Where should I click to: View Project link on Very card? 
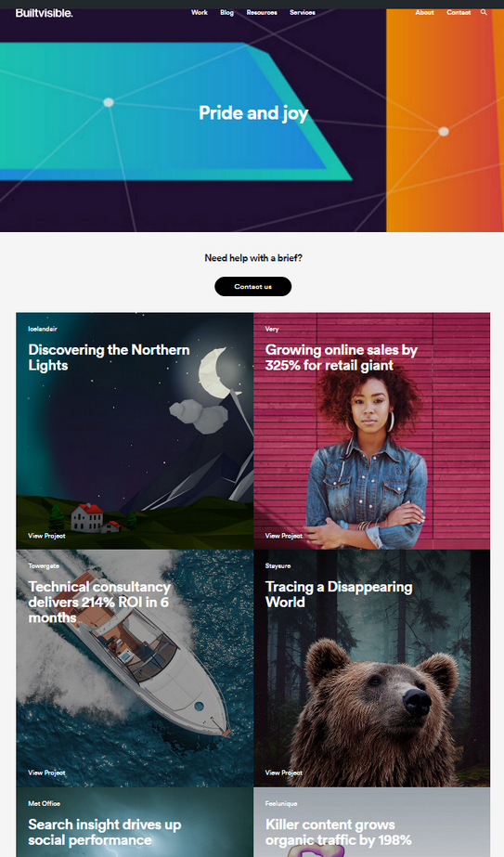tap(284, 536)
